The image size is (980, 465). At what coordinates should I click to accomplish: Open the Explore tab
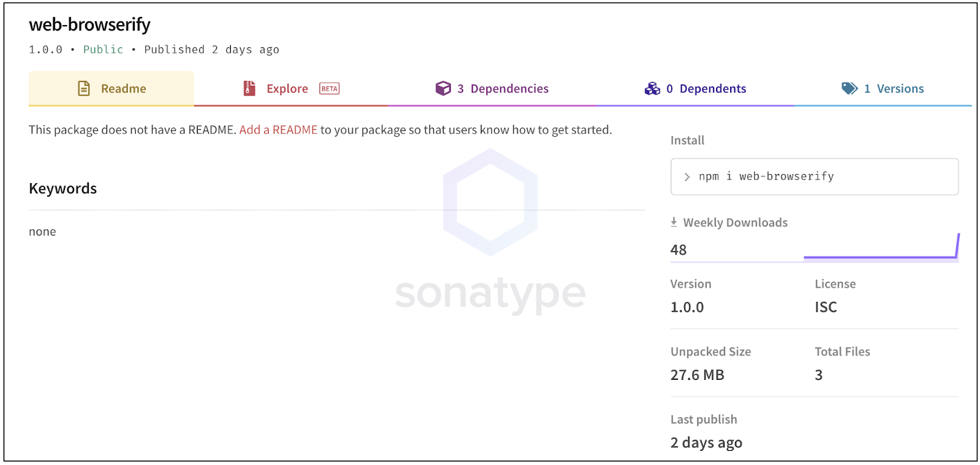tap(287, 89)
